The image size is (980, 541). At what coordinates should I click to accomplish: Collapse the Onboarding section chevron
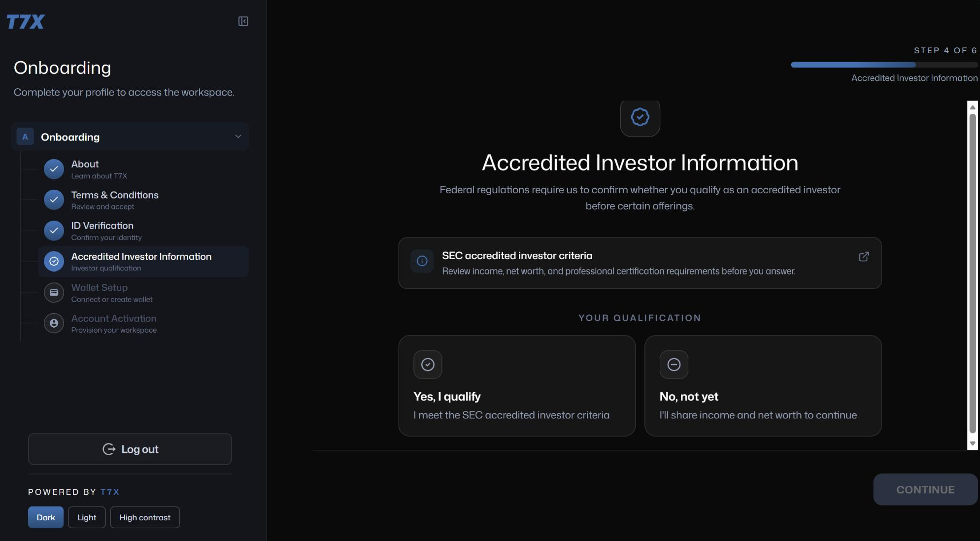tap(238, 136)
